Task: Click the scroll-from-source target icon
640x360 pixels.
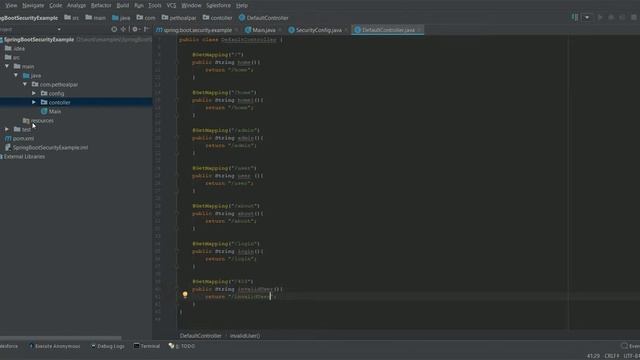Action: point(114,29)
